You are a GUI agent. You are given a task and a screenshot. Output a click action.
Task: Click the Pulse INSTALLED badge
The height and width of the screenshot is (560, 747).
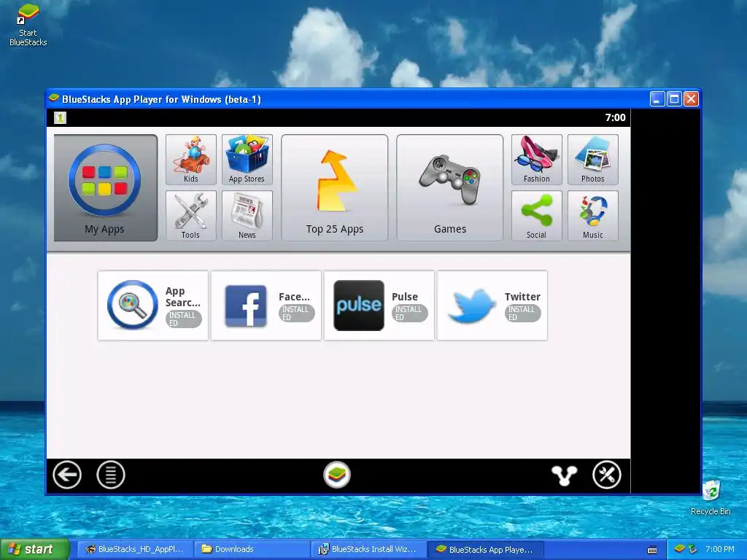tap(409, 314)
